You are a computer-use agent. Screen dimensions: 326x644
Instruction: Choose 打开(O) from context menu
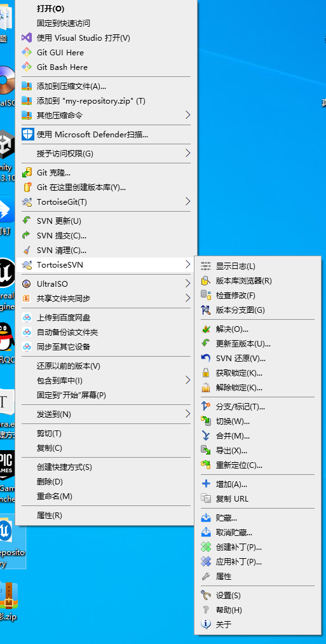click(106, 9)
